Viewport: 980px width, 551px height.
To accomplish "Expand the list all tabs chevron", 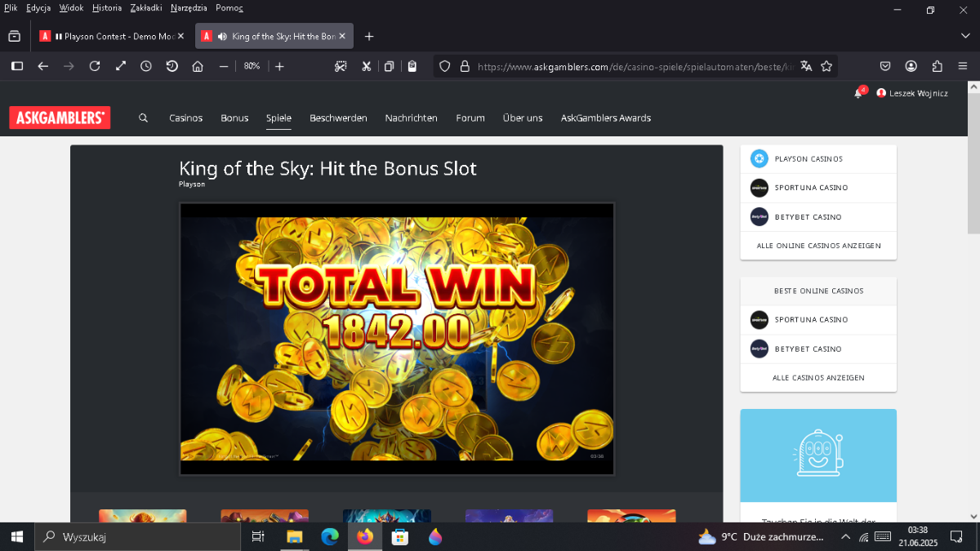I will point(965,36).
